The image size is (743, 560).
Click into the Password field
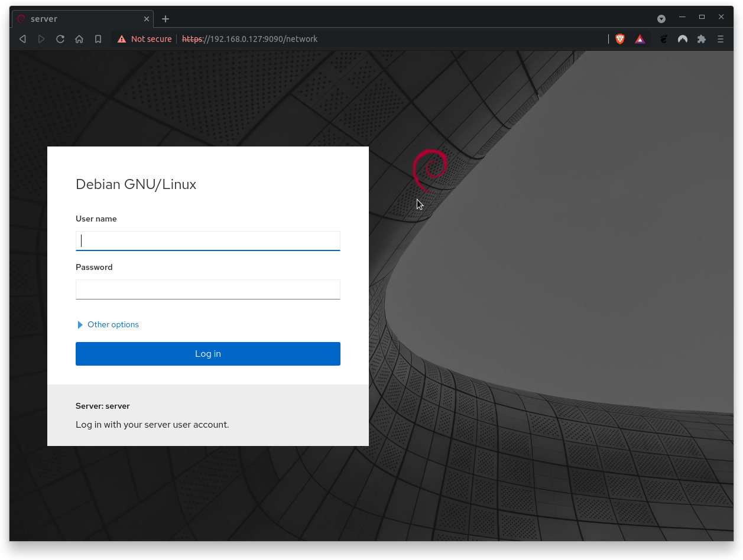pyautogui.click(x=208, y=289)
